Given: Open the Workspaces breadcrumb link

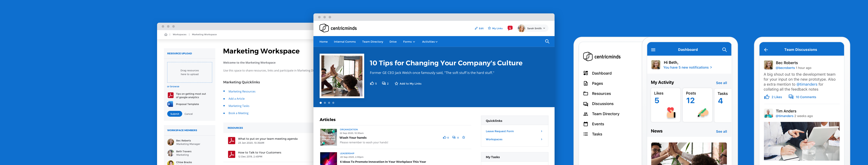Looking at the screenshot, I should 179,35.
